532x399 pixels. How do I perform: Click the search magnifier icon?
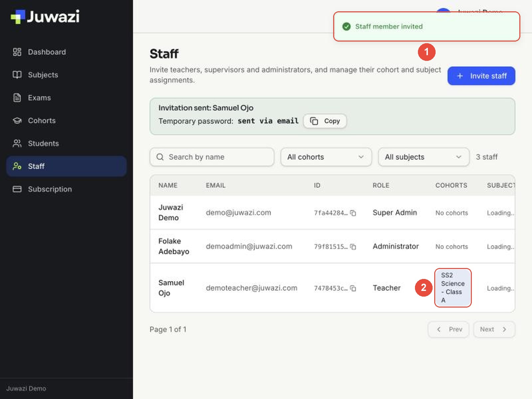click(160, 157)
